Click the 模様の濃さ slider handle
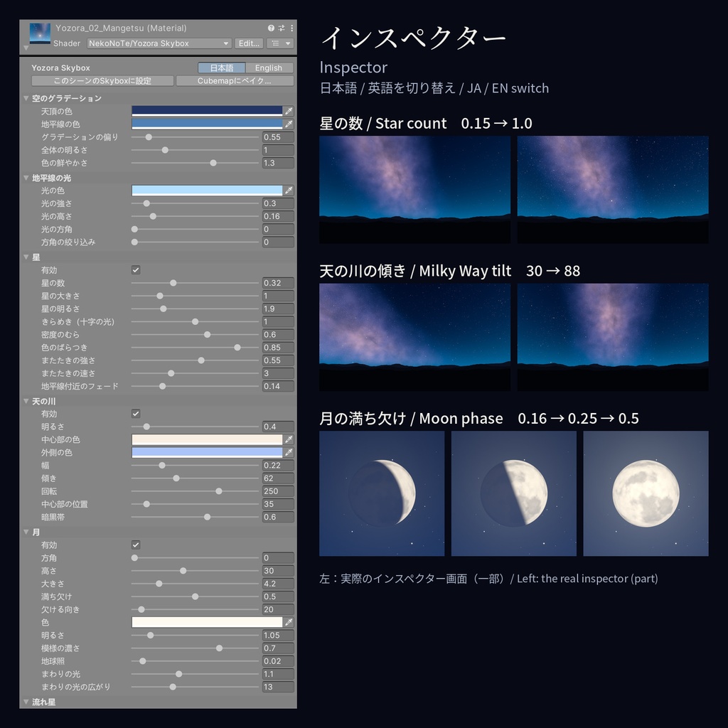This screenshot has width=728, height=728. coord(219,648)
